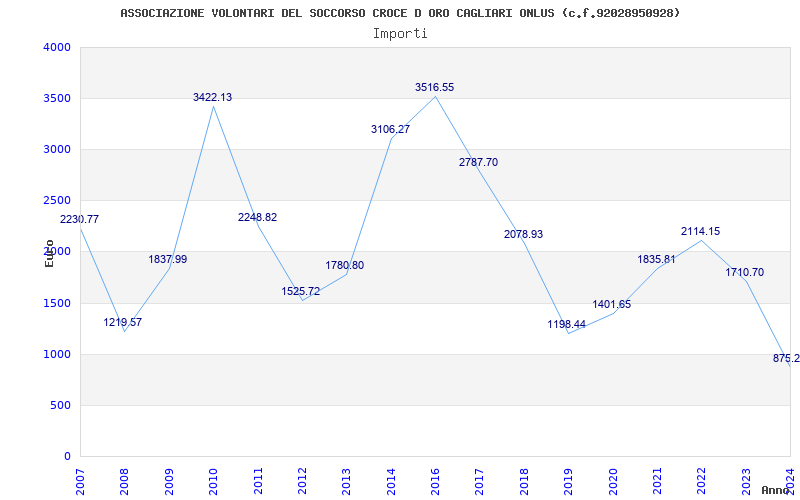Screen dimensions: 800x500
Task: Click the y-axis tick 3000
Action: click(x=57, y=149)
